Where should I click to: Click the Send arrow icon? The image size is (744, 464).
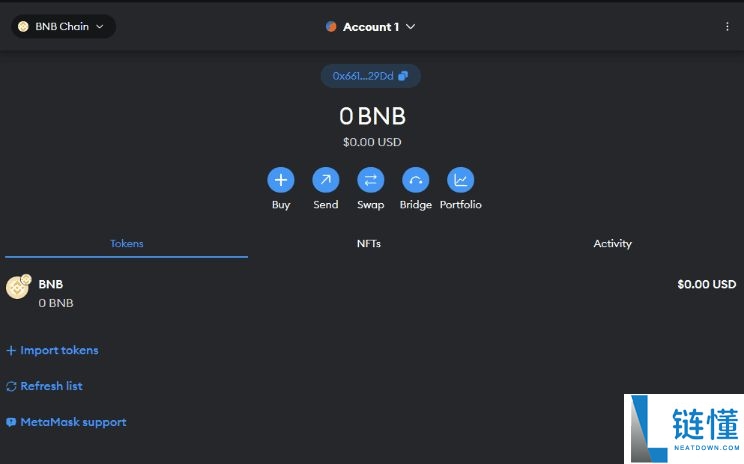326,180
